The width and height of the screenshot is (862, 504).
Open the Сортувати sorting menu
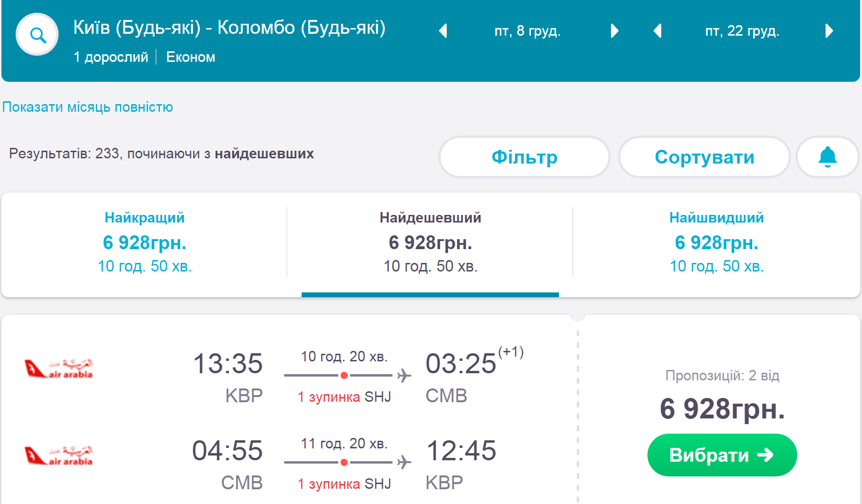tap(704, 157)
